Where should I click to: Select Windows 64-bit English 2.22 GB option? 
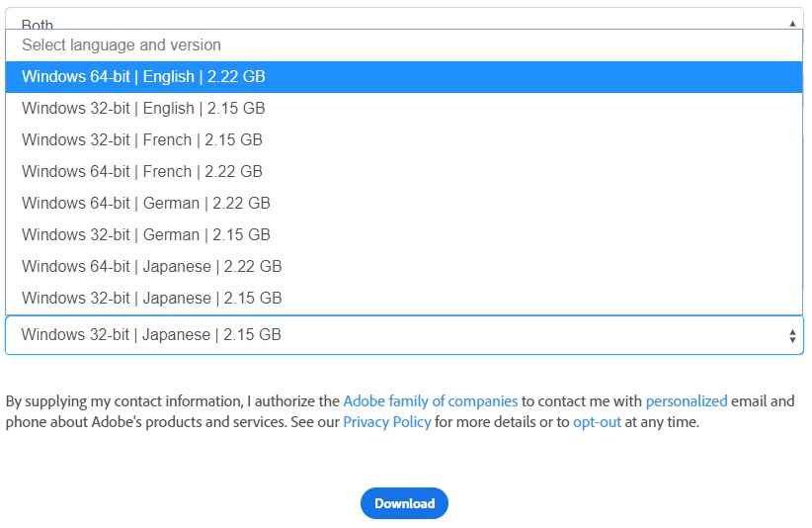[x=404, y=77]
